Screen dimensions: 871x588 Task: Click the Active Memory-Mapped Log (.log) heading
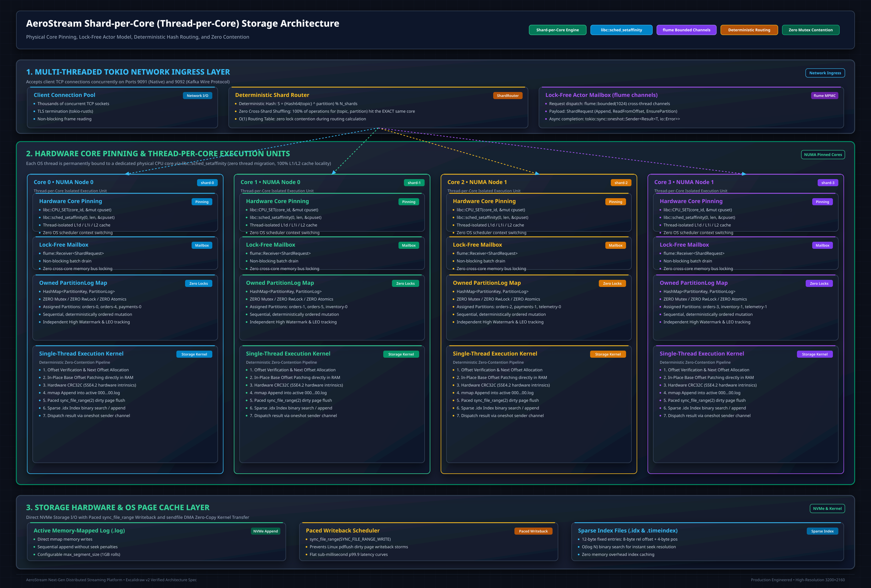click(79, 531)
